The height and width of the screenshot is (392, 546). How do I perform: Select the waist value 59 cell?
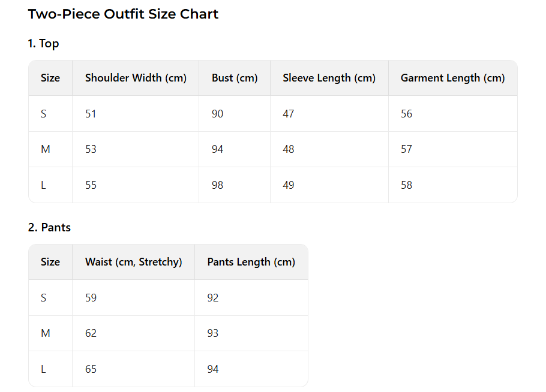click(91, 298)
